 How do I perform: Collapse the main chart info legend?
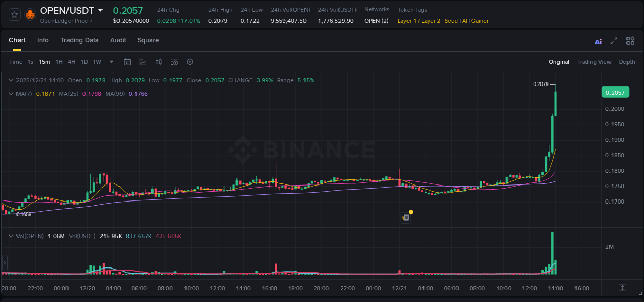(10, 80)
